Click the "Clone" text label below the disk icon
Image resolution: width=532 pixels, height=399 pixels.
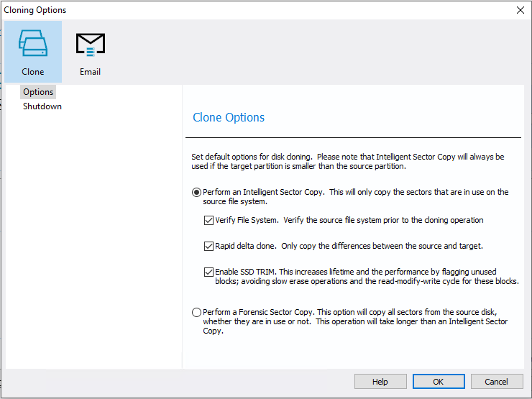pyautogui.click(x=33, y=72)
